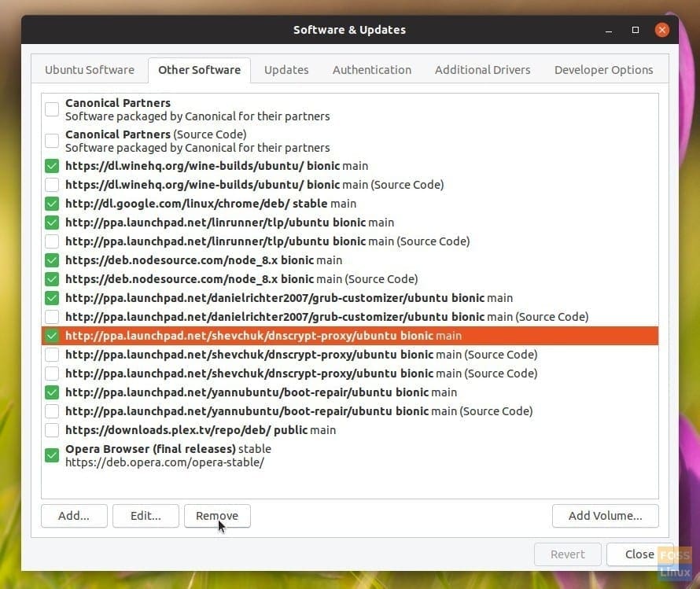Image resolution: width=700 pixels, height=589 pixels.
Task: Disable the dl.google.com chrome repository checkbox
Action: [52, 204]
